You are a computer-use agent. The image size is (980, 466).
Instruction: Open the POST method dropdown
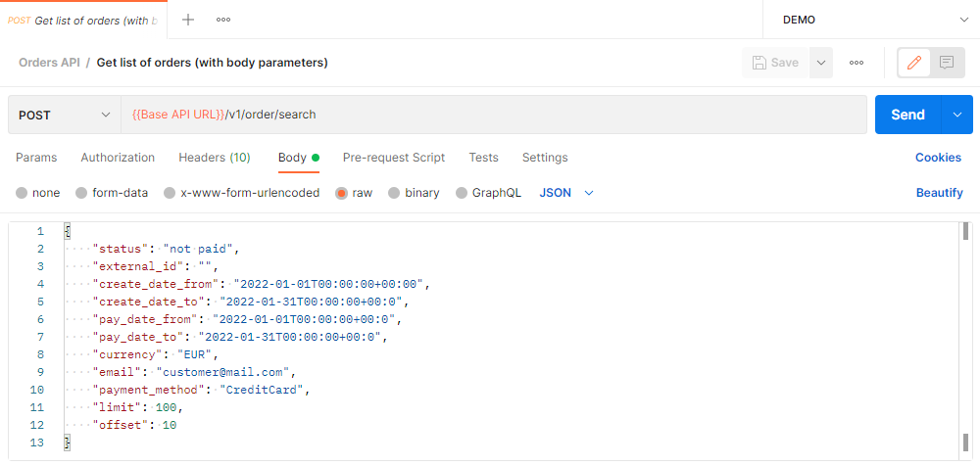[x=64, y=115]
